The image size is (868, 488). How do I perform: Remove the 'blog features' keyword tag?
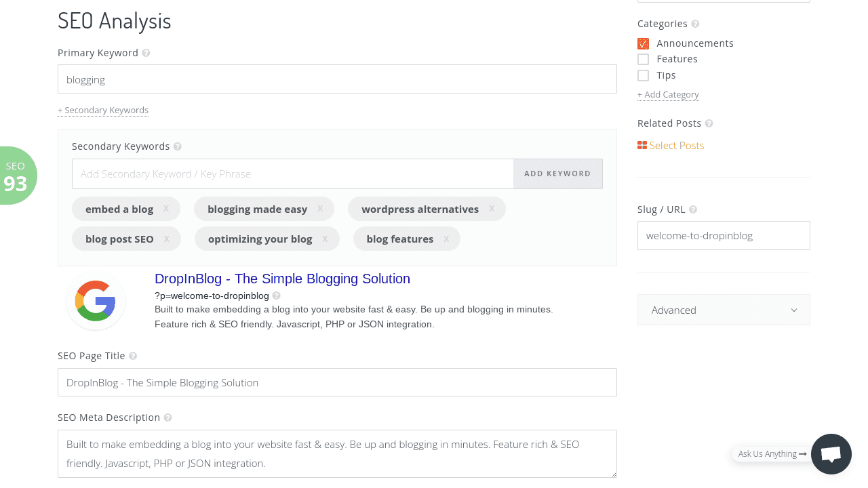pyautogui.click(x=446, y=239)
